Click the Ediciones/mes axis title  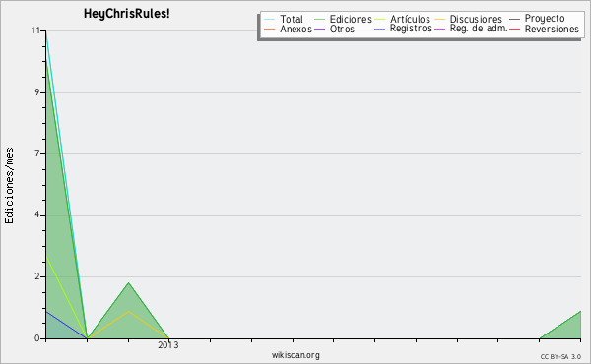point(9,186)
